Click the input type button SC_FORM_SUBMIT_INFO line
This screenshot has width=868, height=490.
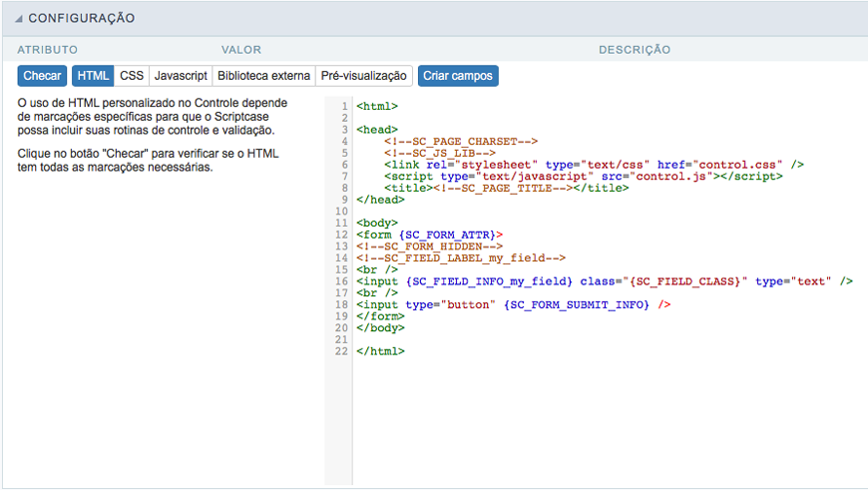click(514, 304)
